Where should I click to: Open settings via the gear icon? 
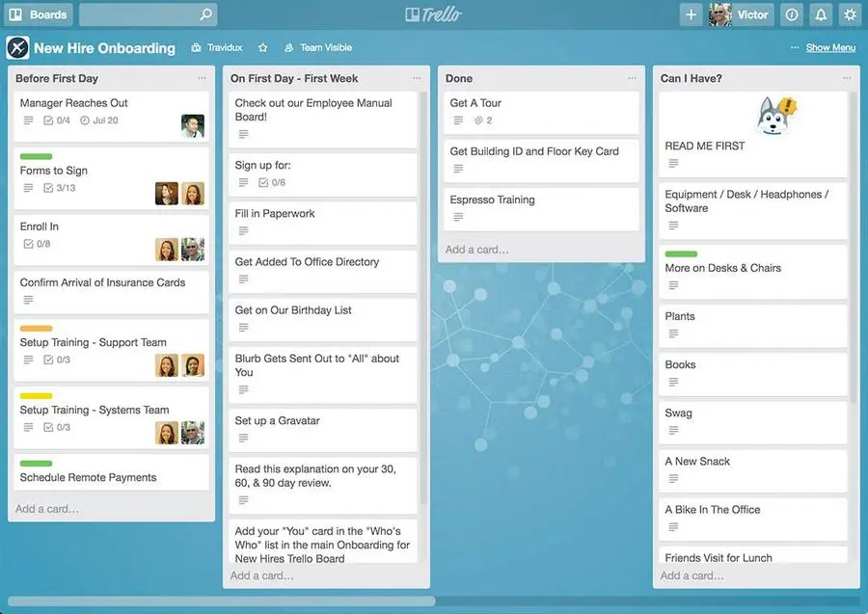click(850, 14)
